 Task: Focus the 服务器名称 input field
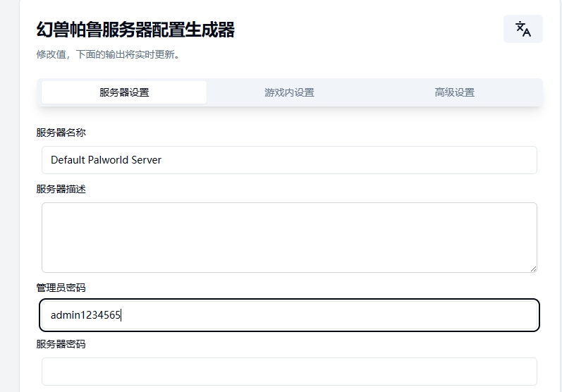[289, 160]
